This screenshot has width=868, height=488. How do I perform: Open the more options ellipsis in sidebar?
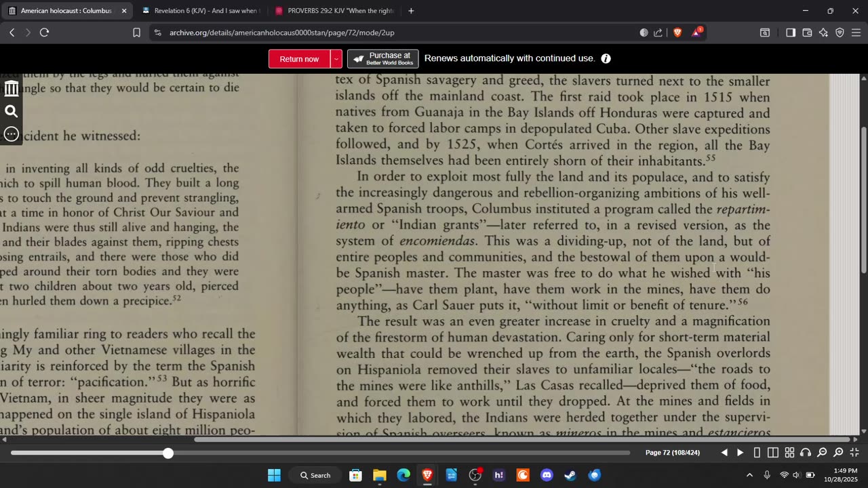pyautogui.click(x=12, y=134)
